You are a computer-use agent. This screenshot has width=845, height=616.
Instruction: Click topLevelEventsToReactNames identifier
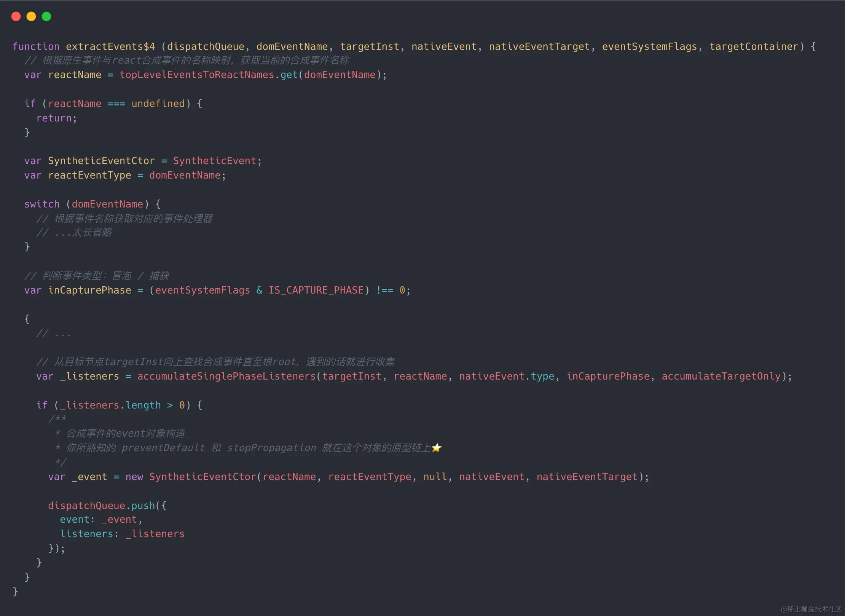coord(197,75)
